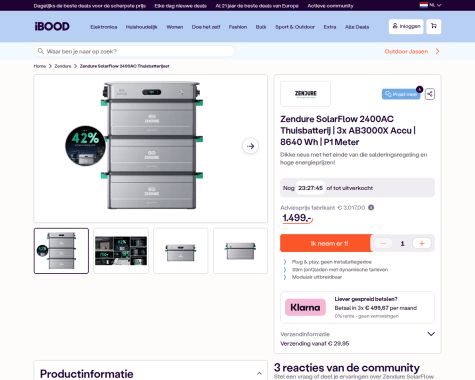Click the product title Zendure SolarFlow 2400AC
This screenshot has height=380, width=475.
(x=348, y=130)
